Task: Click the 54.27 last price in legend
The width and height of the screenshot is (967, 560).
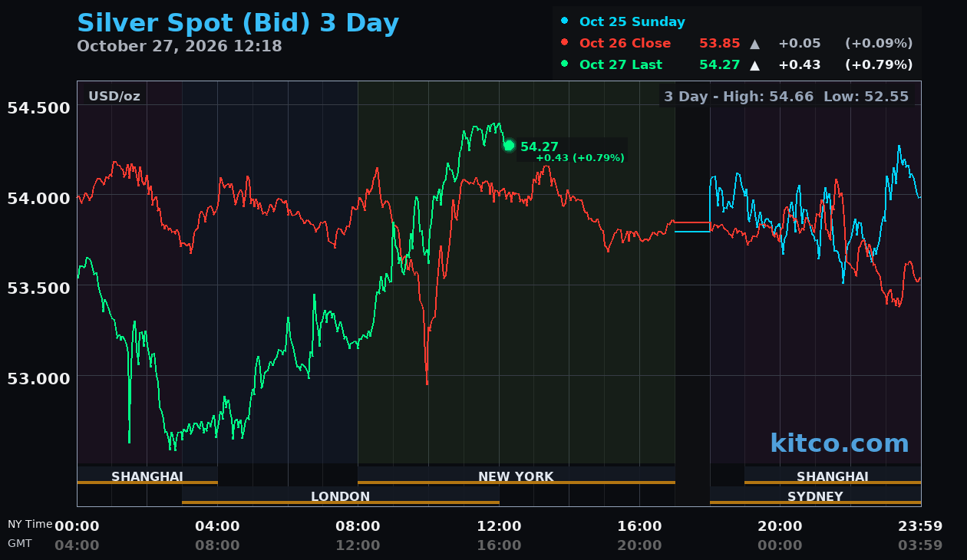Action: coord(719,64)
